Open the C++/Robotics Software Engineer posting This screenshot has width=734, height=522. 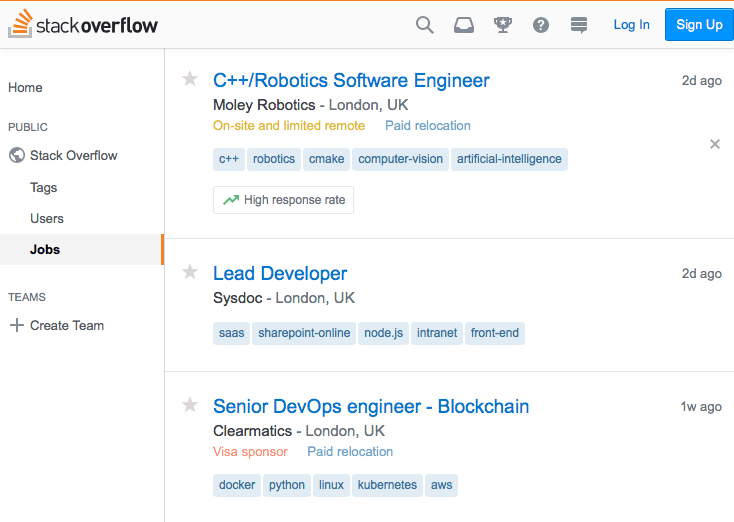(x=351, y=81)
